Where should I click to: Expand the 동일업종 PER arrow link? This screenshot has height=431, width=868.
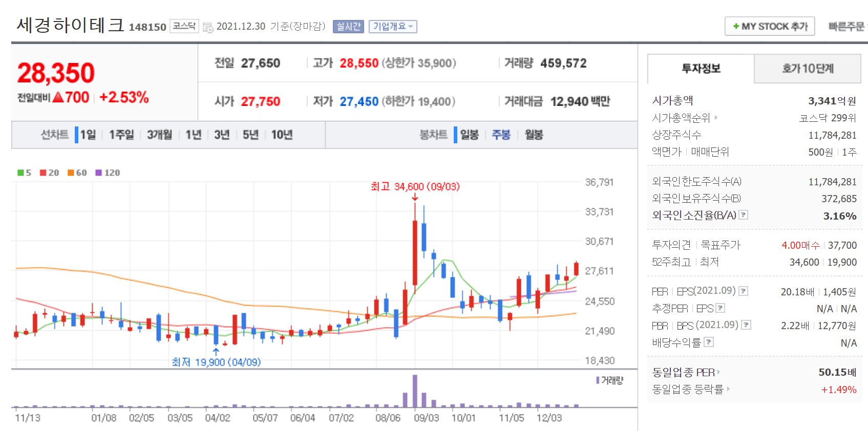coord(718,372)
